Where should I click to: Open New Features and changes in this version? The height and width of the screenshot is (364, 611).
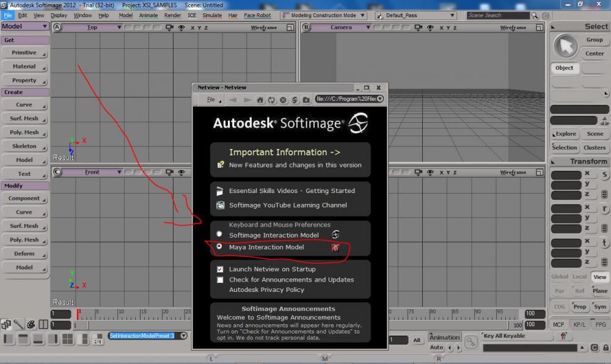tap(295, 165)
